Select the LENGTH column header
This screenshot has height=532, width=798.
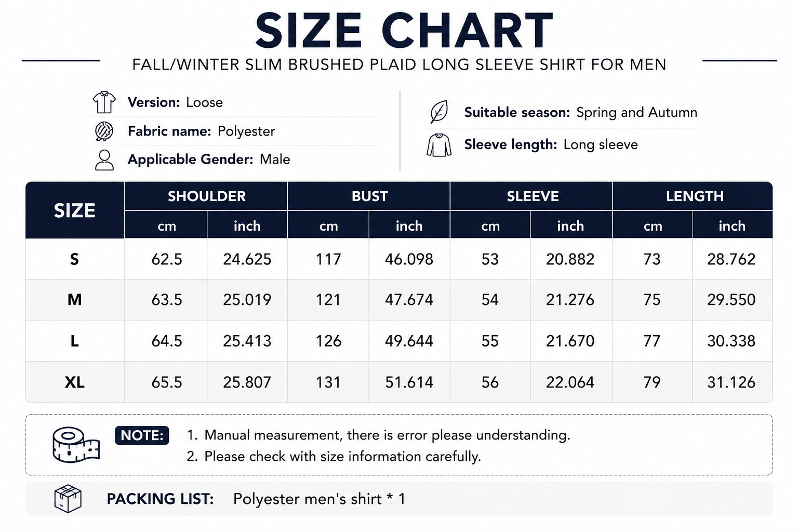click(x=694, y=196)
